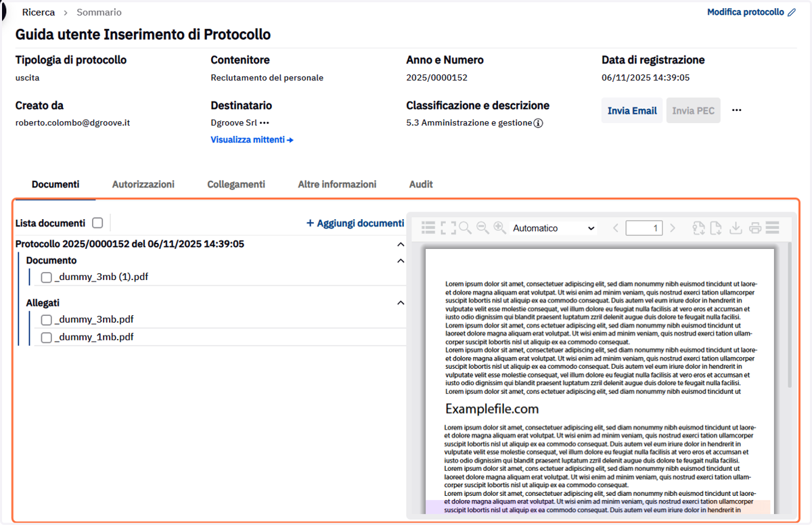Image resolution: width=812 pixels, height=525 pixels.
Task: Click the PDF page number field
Action: point(644,228)
